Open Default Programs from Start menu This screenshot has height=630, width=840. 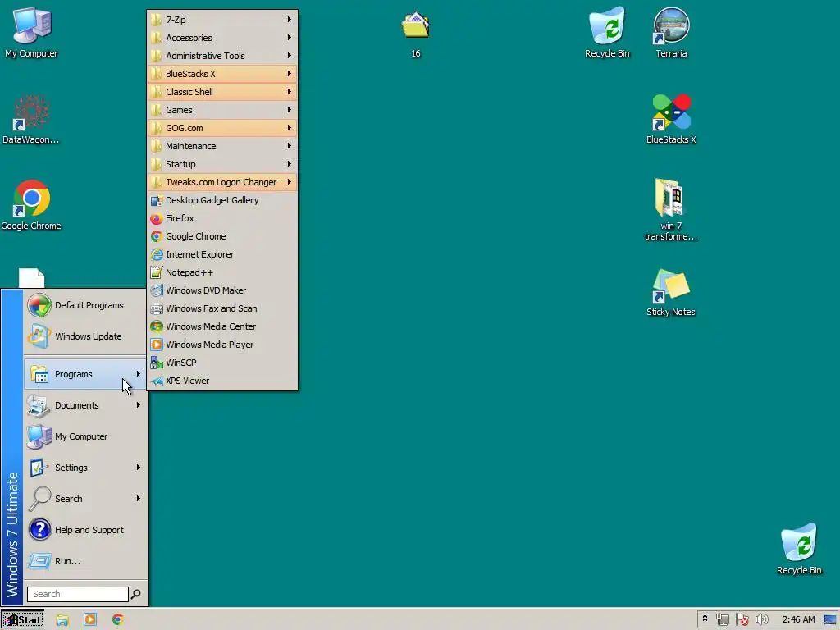coord(85,305)
